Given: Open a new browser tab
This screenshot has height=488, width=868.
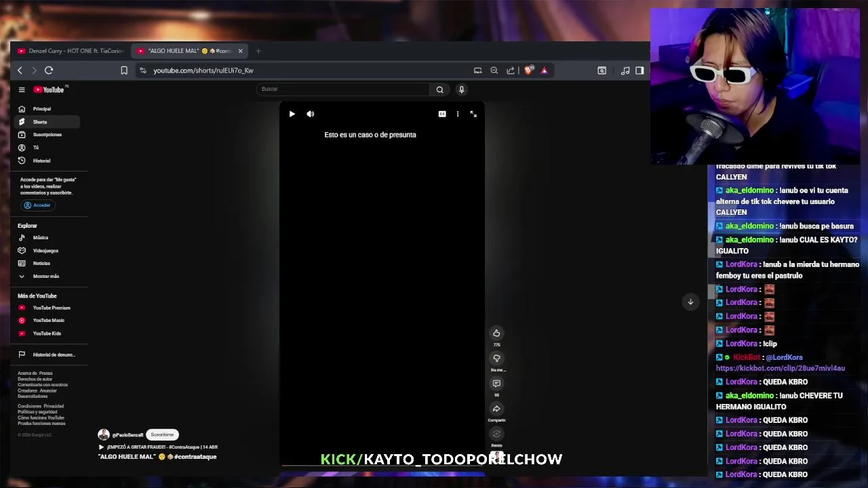Looking at the screenshot, I should click(x=258, y=51).
